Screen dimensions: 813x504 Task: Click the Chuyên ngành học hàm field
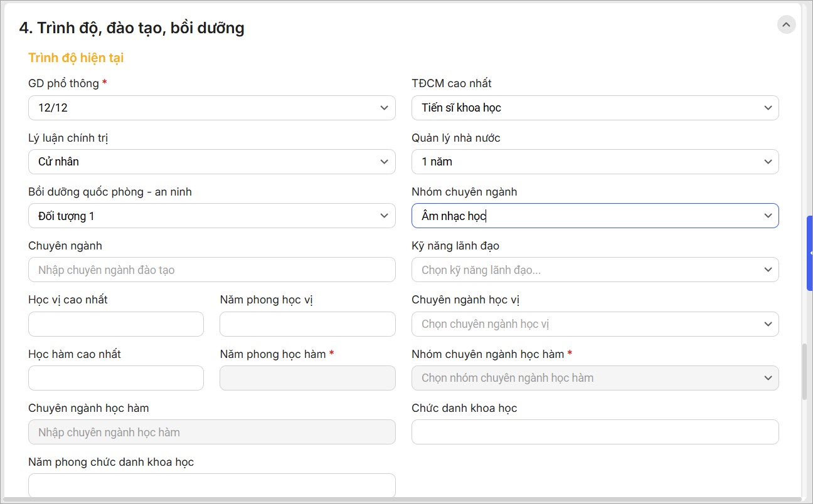[x=211, y=432]
